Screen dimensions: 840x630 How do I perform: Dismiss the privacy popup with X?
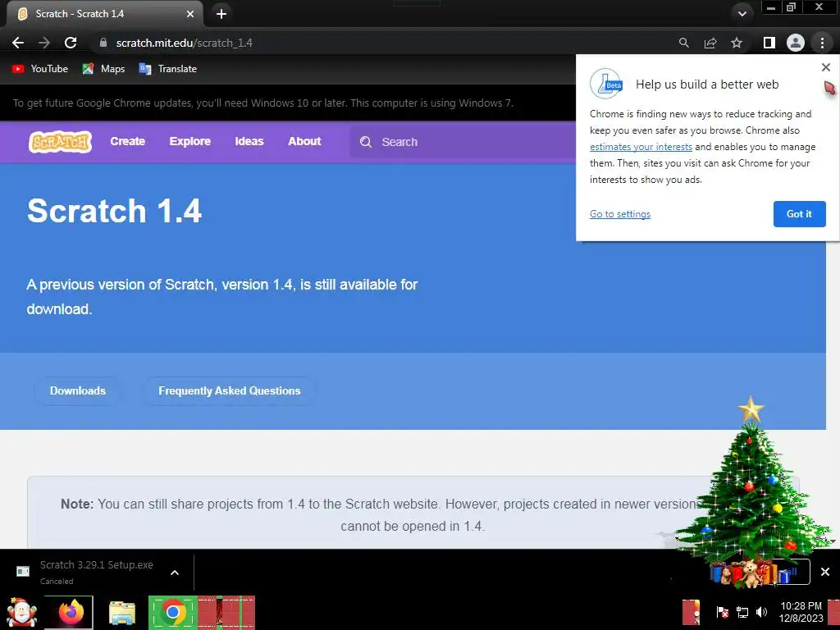[825, 67]
